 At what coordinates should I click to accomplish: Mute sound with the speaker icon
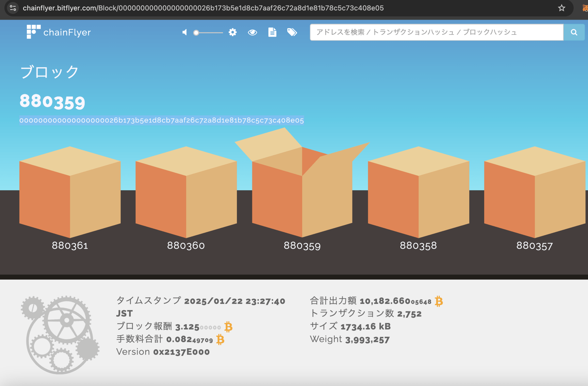tap(185, 32)
